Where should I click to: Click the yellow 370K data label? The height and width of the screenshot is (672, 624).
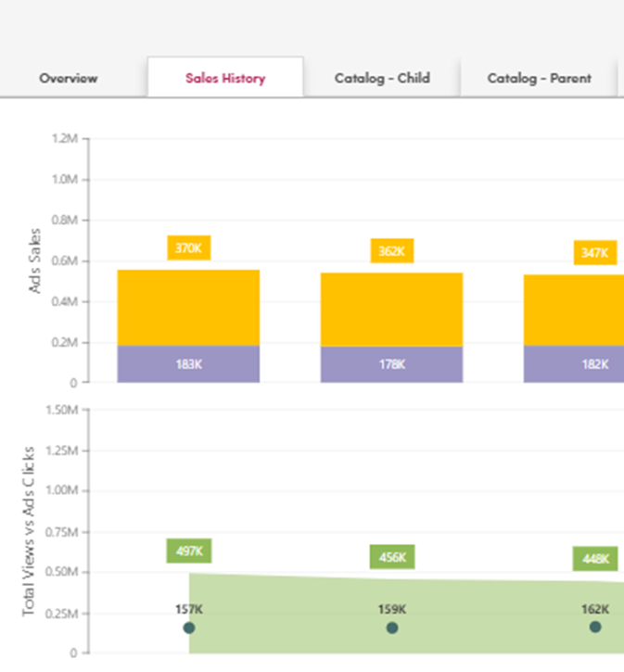(188, 248)
